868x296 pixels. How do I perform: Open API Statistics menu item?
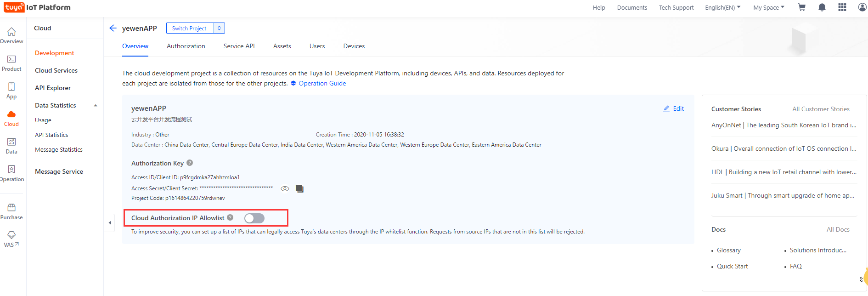point(51,135)
